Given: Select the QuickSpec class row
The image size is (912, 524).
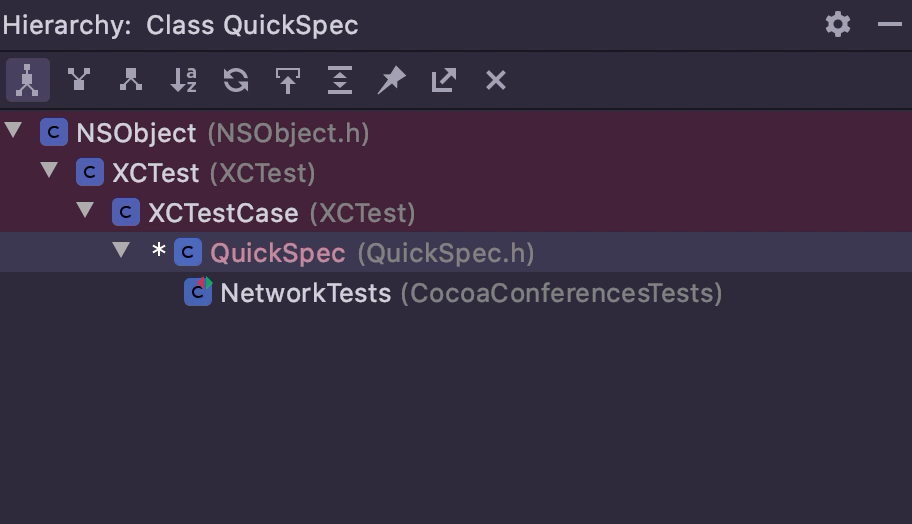Looking at the screenshot, I should point(456,252).
